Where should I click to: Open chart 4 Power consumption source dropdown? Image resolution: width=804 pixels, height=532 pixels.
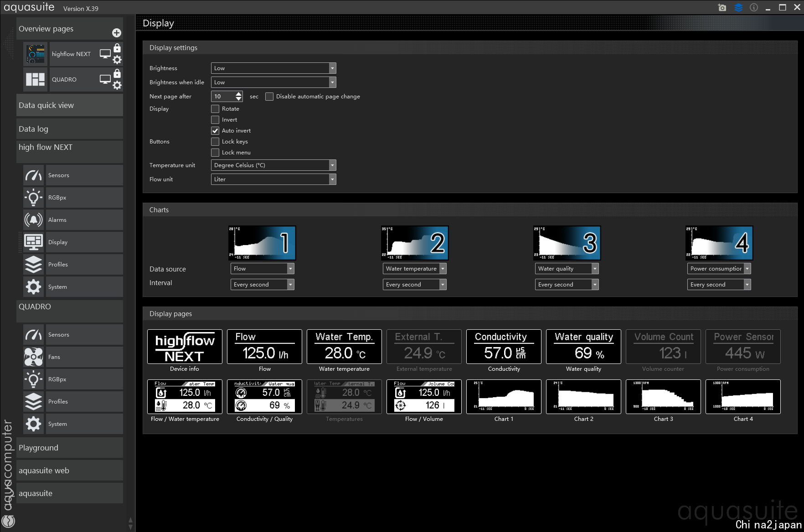pos(719,269)
